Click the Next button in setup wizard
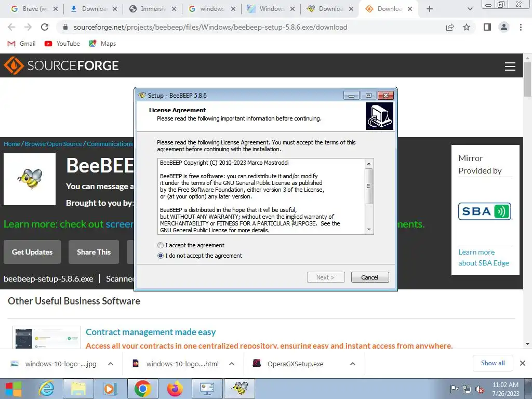The image size is (532, 399). click(326, 277)
